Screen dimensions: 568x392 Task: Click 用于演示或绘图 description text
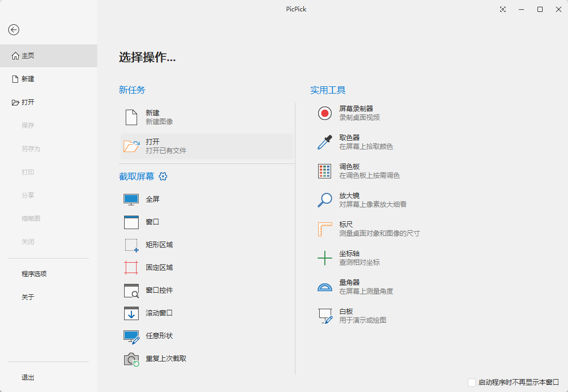tap(363, 320)
